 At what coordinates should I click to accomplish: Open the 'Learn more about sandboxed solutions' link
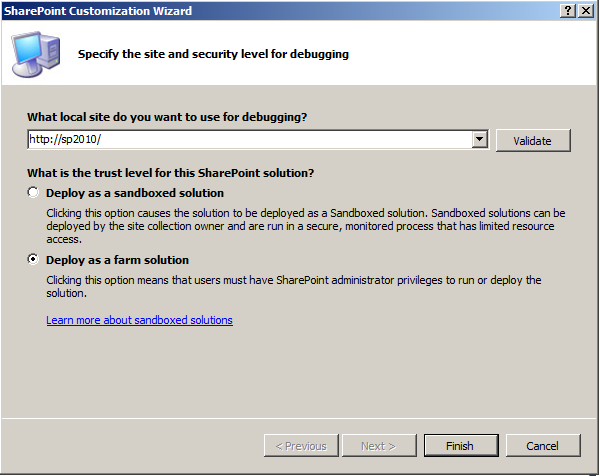(x=139, y=320)
